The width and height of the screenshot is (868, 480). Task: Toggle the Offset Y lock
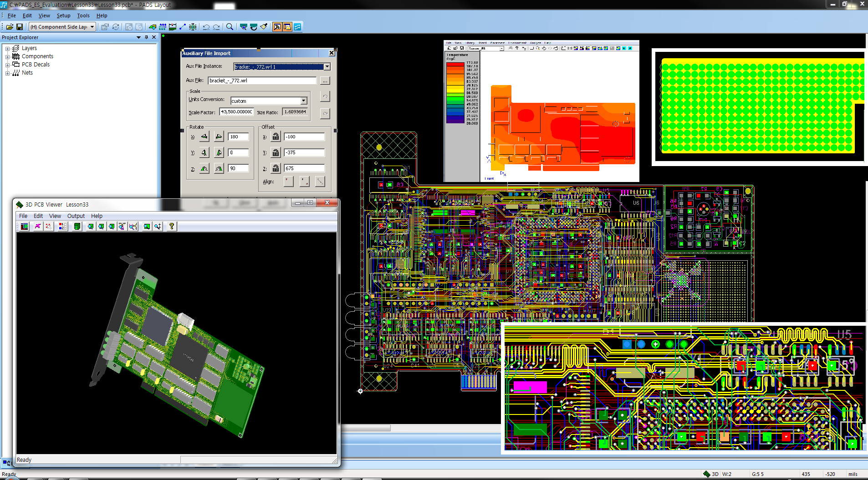[276, 152]
